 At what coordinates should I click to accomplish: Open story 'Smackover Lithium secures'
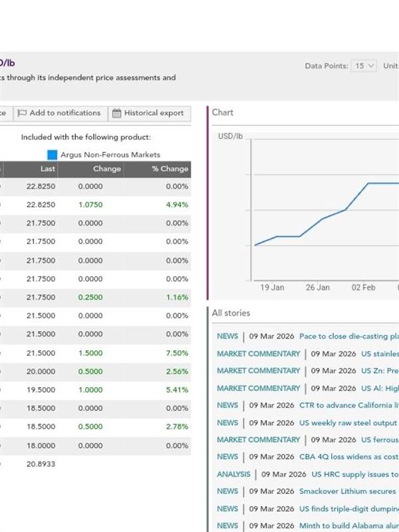pyautogui.click(x=347, y=491)
